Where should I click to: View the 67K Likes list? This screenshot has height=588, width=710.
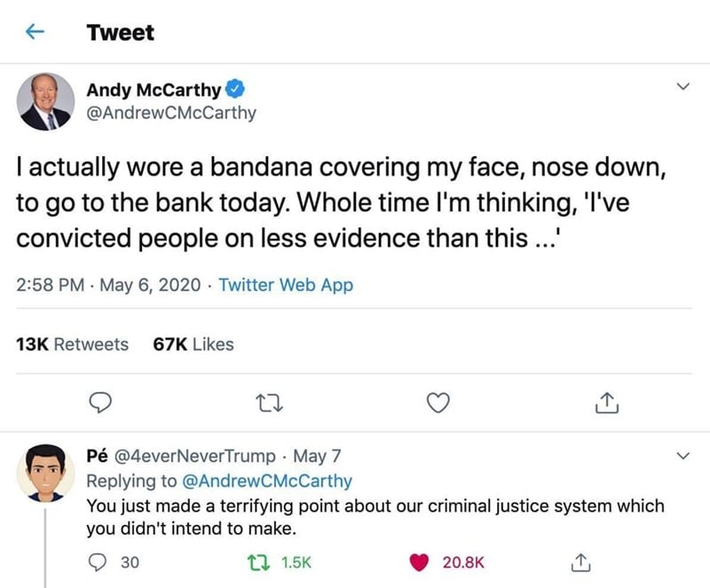pyautogui.click(x=193, y=344)
